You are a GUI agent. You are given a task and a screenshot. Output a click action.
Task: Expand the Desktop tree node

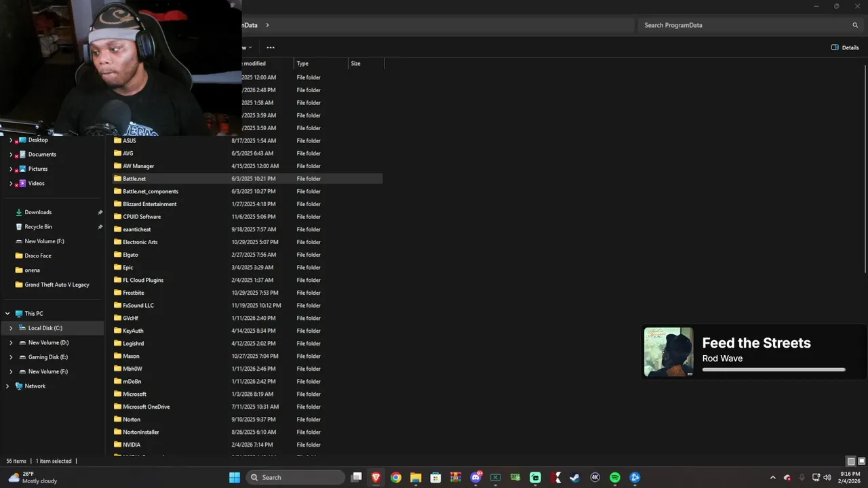pos(10,140)
